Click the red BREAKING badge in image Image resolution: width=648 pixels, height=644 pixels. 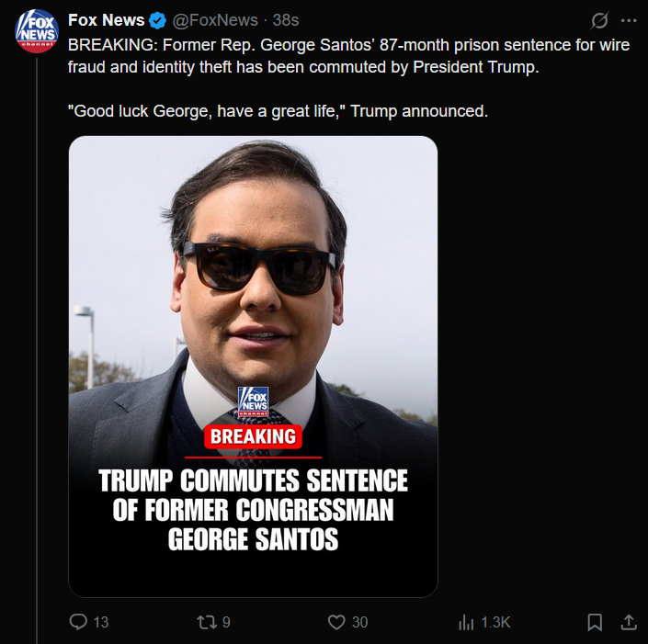click(253, 436)
